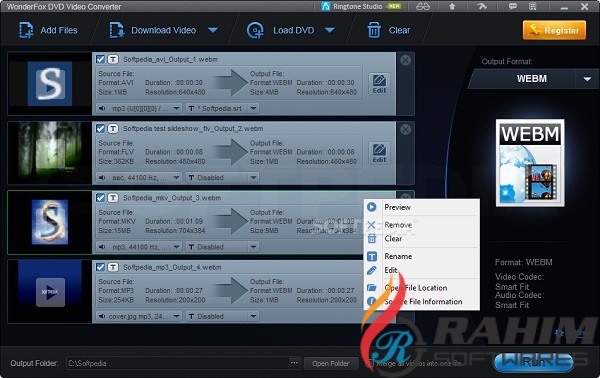The width and height of the screenshot is (600, 378).
Task: Uncheck Softpedia_mp3_Output_4.webm checkbox
Action: coord(100,267)
